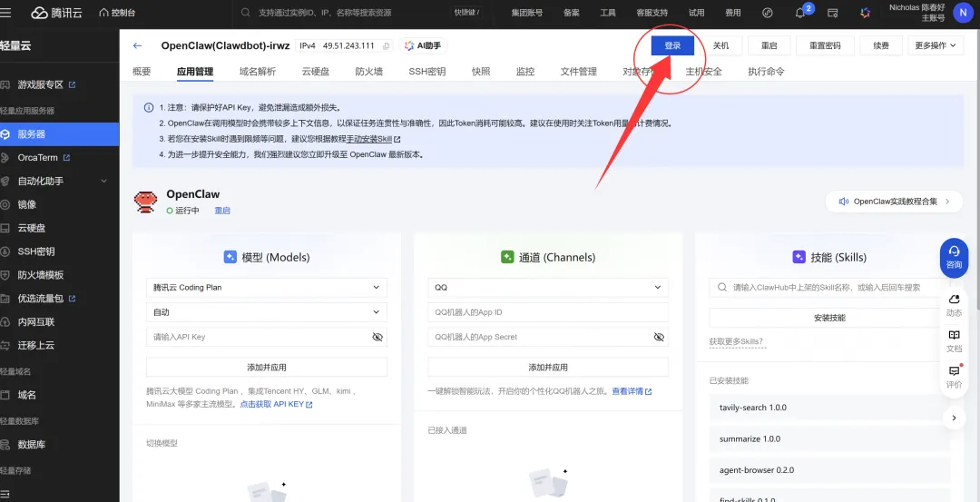This screenshot has width=980, height=502.
Task: Open 优选流量包 in the sidebar
Action: [41, 299]
